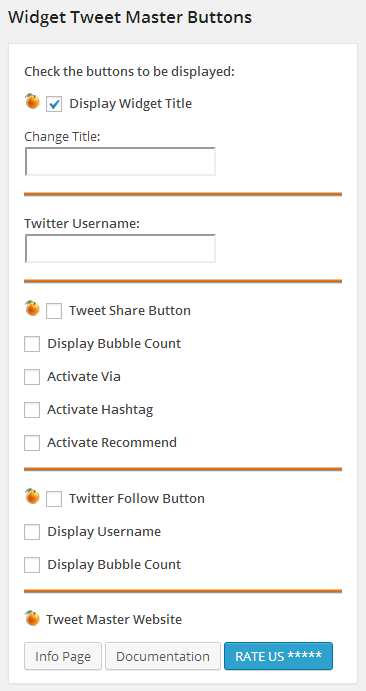Focus the Twitter Username text field
Image resolution: width=366 pixels, height=691 pixels.
(120, 249)
